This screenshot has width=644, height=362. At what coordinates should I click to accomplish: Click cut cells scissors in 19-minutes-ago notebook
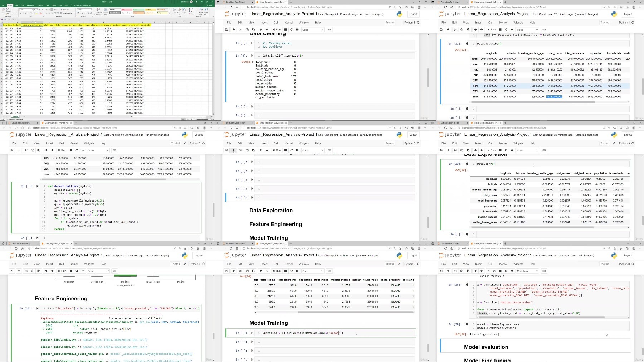click(x=240, y=29)
